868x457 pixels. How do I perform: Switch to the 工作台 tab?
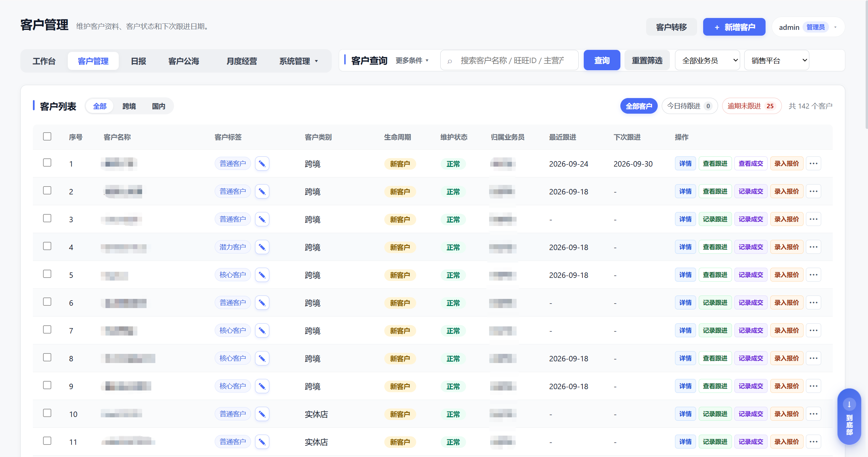click(x=44, y=61)
